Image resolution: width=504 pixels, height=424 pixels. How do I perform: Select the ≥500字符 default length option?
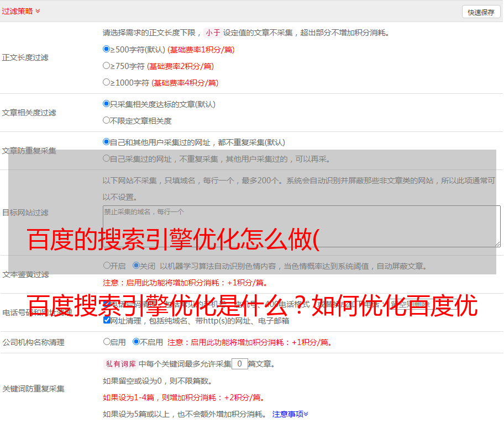107,49
